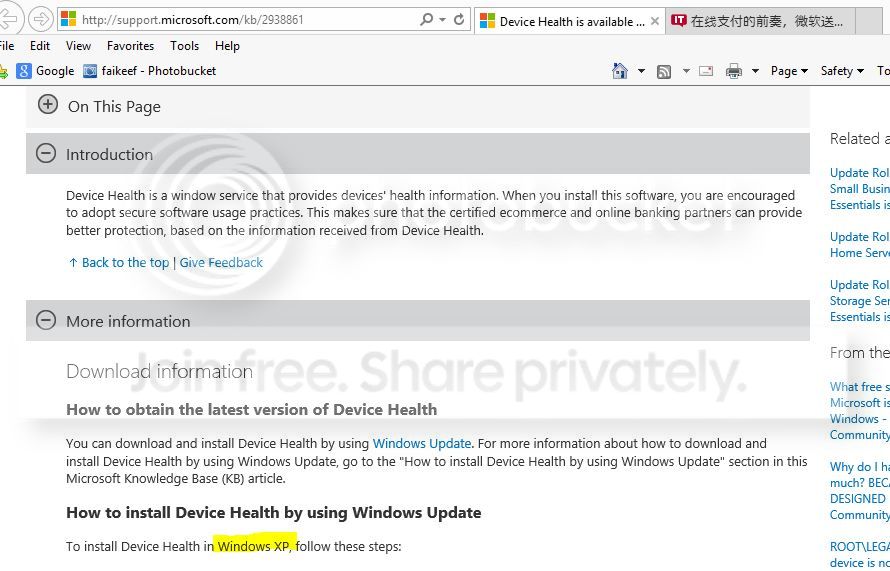Open the Windows Update link
The image size is (890, 571).
(x=422, y=443)
